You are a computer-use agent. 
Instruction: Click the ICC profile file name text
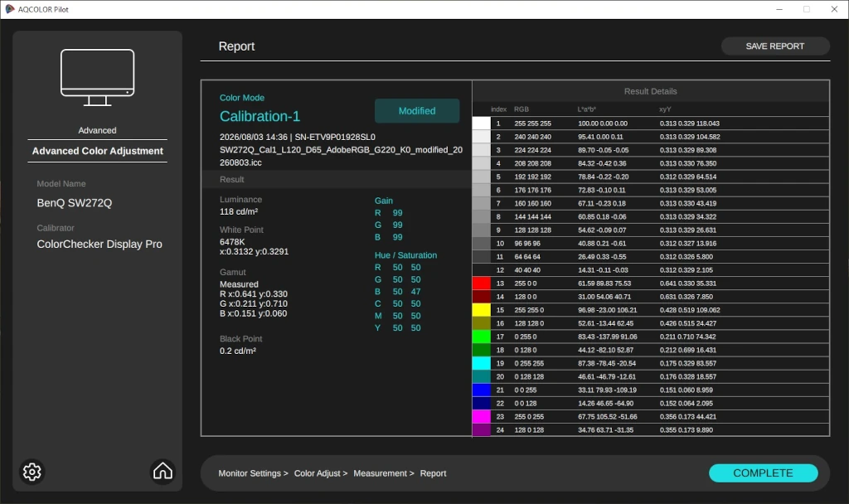click(x=341, y=156)
